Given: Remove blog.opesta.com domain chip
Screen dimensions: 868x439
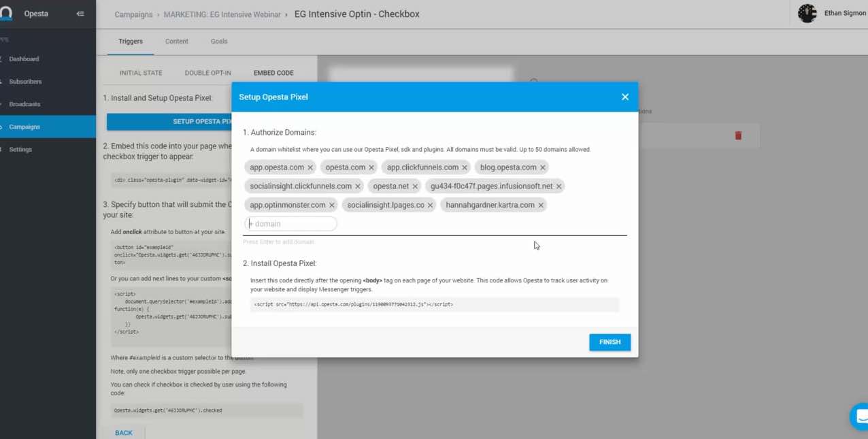Looking at the screenshot, I should point(543,167).
